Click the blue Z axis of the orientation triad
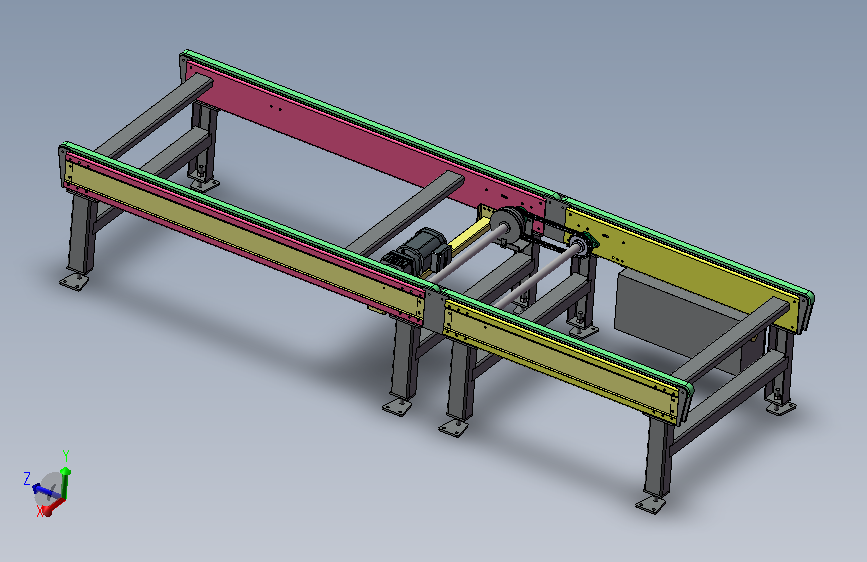 (45, 491)
